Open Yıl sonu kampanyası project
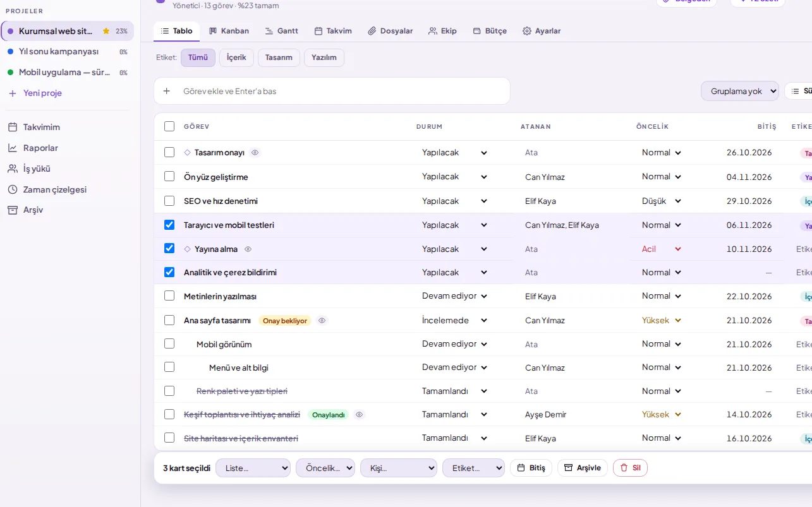 pyautogui.click(x=67, y=51)
